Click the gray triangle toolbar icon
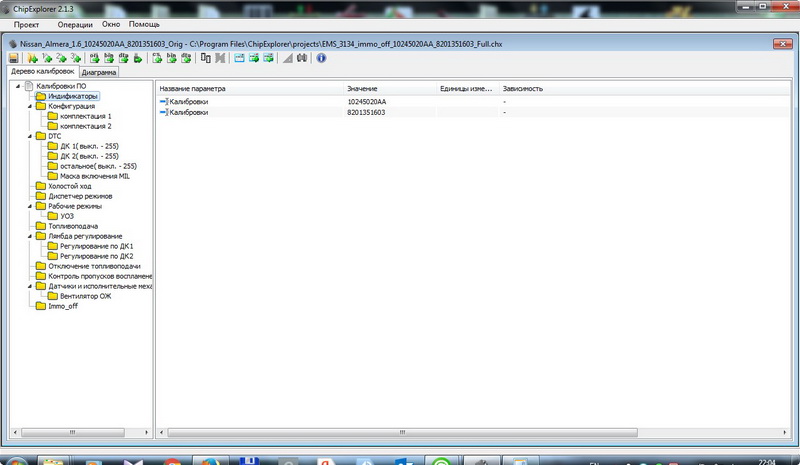This screenshot has height=465, width=800. pyautogui.click(x=287, y=59)
